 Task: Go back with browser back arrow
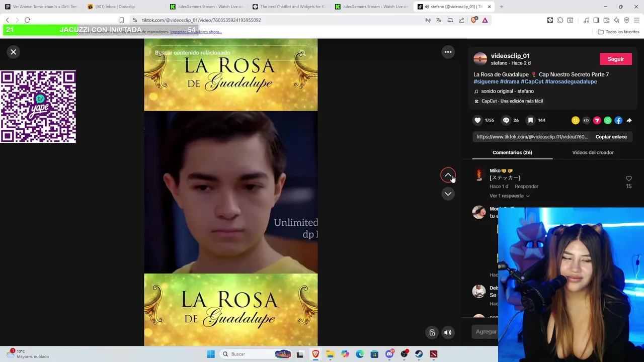(7, 20)
